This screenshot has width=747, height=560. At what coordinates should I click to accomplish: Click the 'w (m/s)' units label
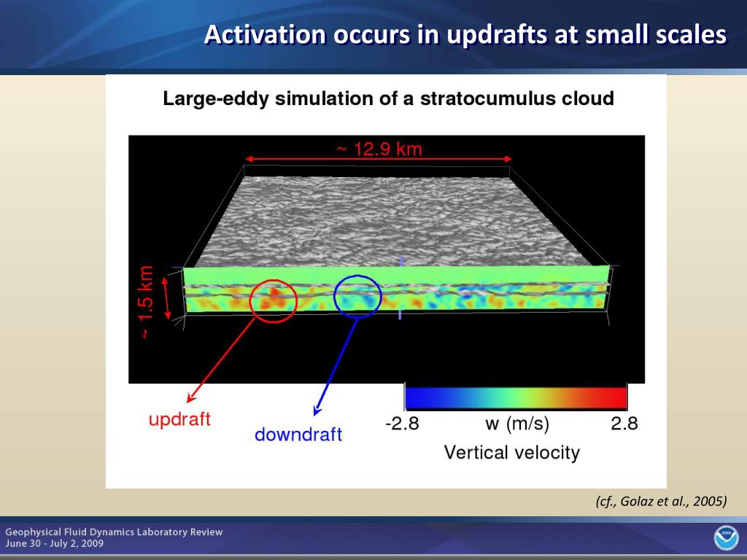[517, 424]
